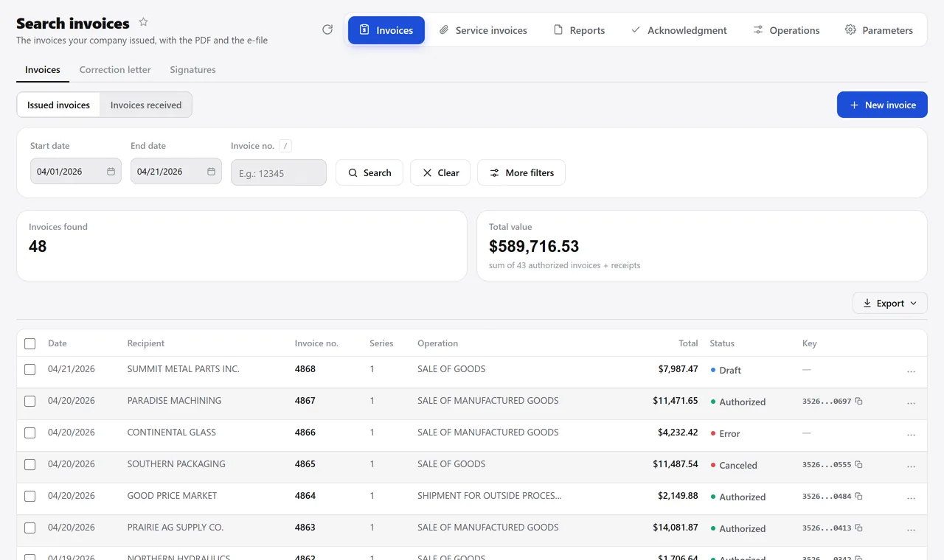Click the Total column header
The width and height of the screenshot is (944, 560).
pyautogui.click(x=688, y=343)
